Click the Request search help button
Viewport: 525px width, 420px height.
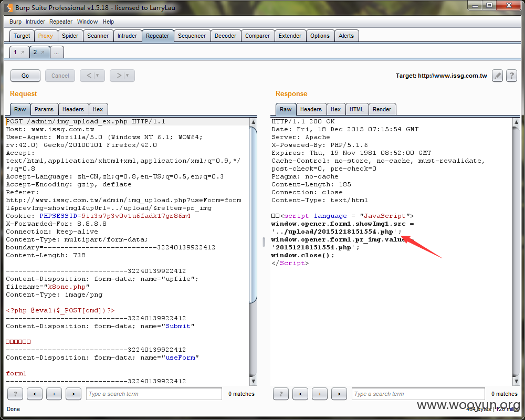pyautogui.click(x=15, y=394)
